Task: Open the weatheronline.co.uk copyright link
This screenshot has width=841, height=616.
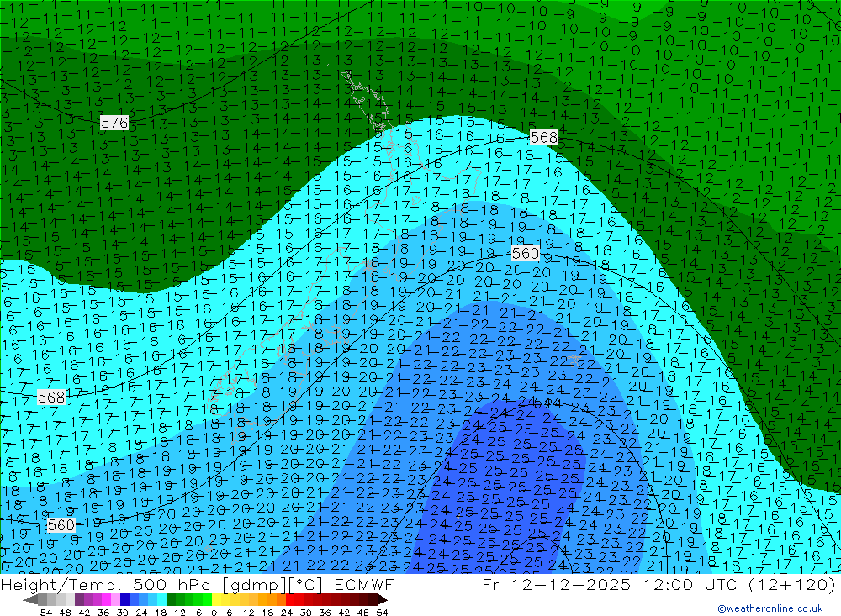Action: click(770, 608)
